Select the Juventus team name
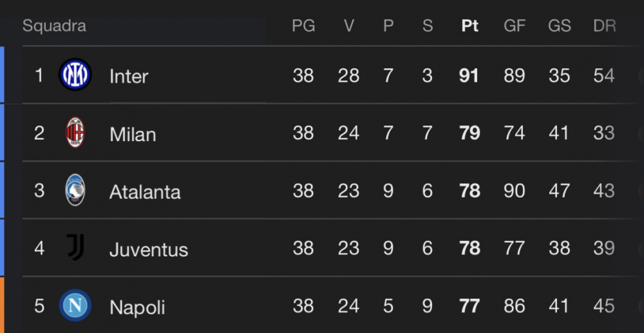Image resolution: width=644 pixels, height=333 pixels. [x=149, y=250]
